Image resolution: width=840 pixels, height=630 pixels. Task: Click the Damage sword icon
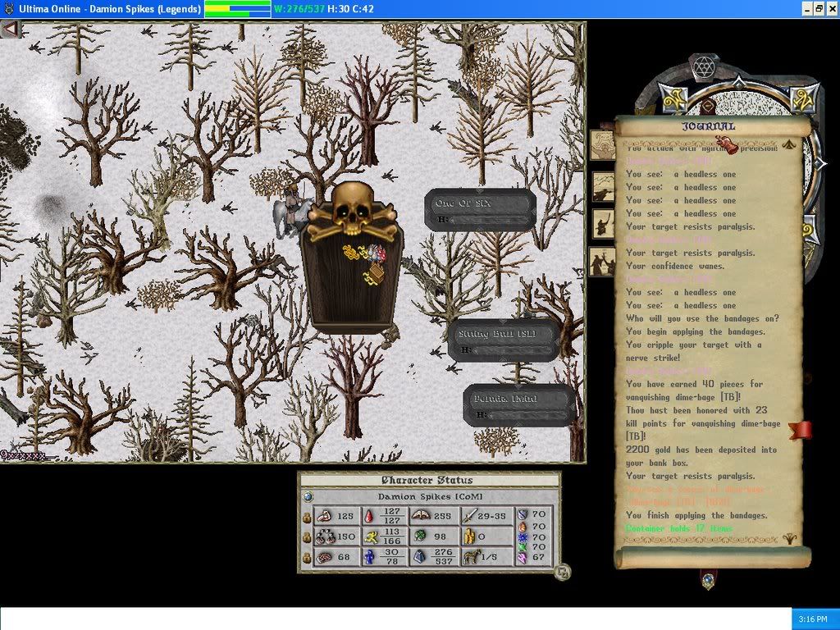[x=468, y=515]
